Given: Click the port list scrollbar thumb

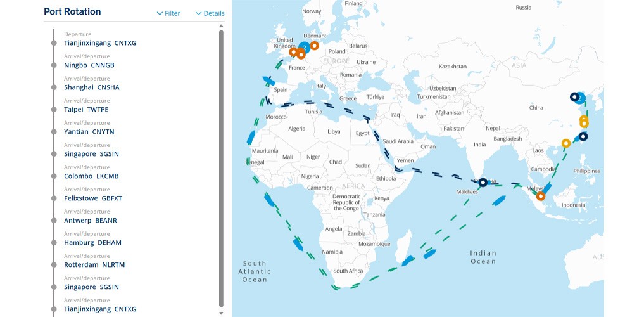Looking at the screenshot, I should click(x=221, y=168).
